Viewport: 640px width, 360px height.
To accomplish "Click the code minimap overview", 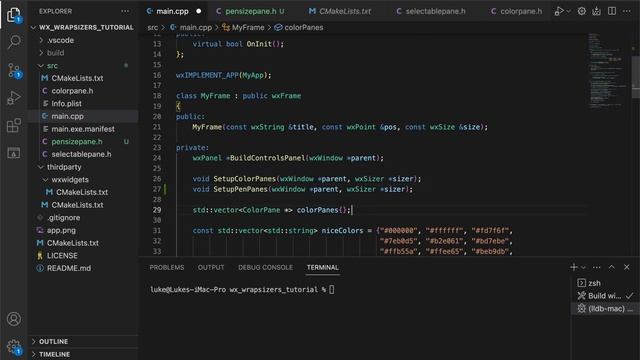I will pyautogui.click(x=607, y=71).
